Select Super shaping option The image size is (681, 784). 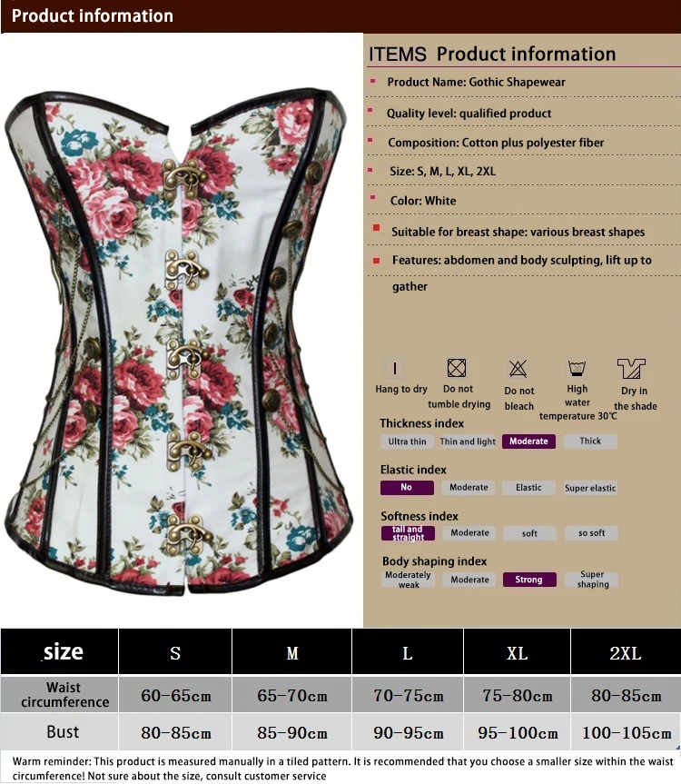(592, 580)
